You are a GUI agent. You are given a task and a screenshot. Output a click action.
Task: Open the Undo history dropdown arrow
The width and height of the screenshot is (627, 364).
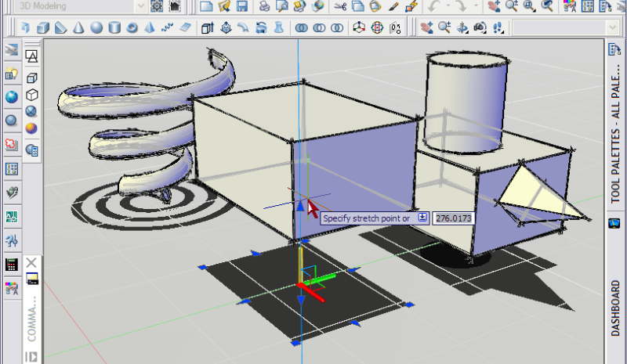click(x=448, y=6)
